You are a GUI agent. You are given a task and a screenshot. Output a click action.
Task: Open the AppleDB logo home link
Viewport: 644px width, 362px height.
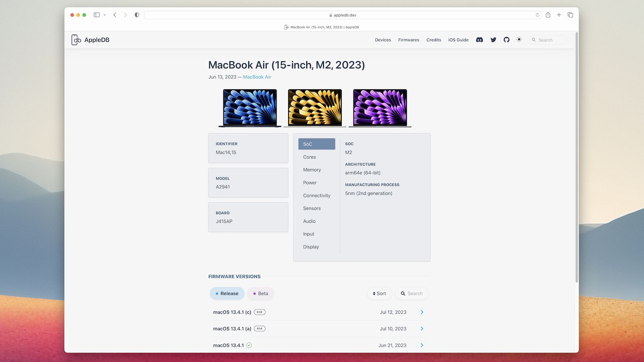91,40
